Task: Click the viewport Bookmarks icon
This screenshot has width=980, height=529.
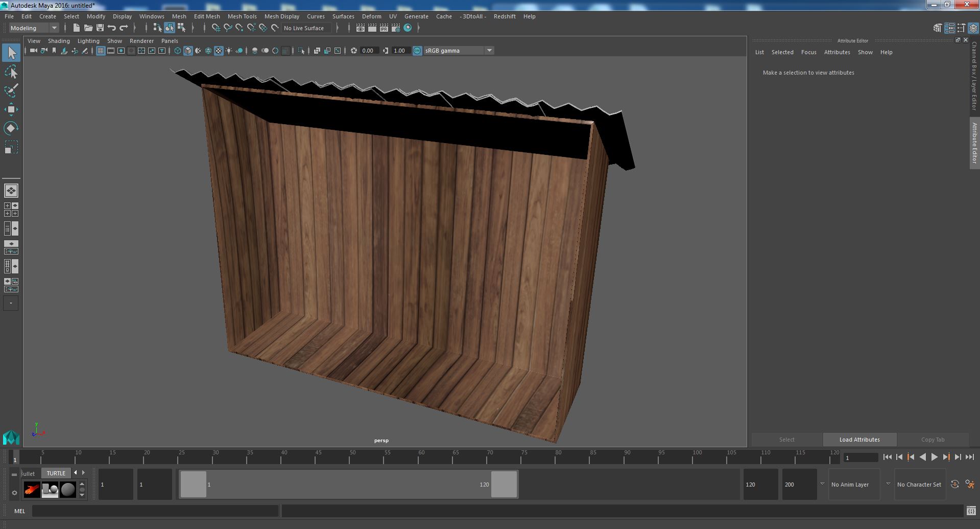Action: pos(54,51)
